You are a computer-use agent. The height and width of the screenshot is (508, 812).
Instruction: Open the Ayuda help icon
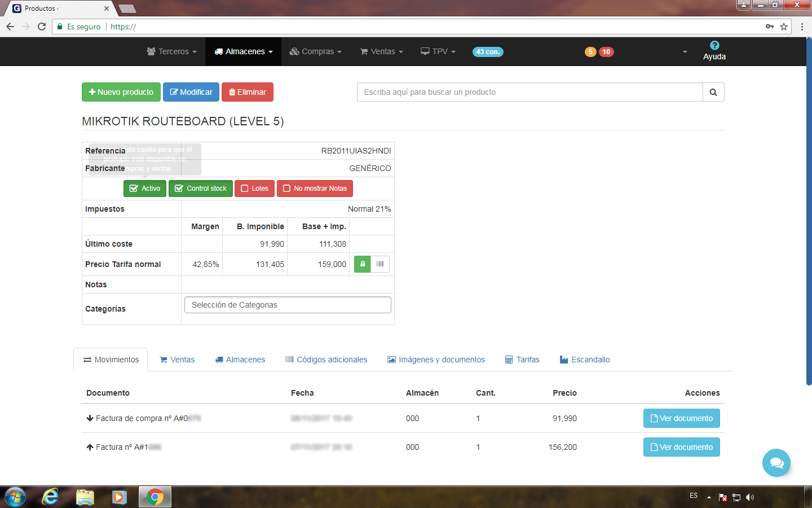point(714,46)
